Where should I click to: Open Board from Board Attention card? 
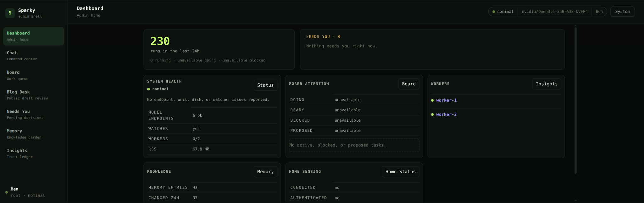(x=409, y=84)
